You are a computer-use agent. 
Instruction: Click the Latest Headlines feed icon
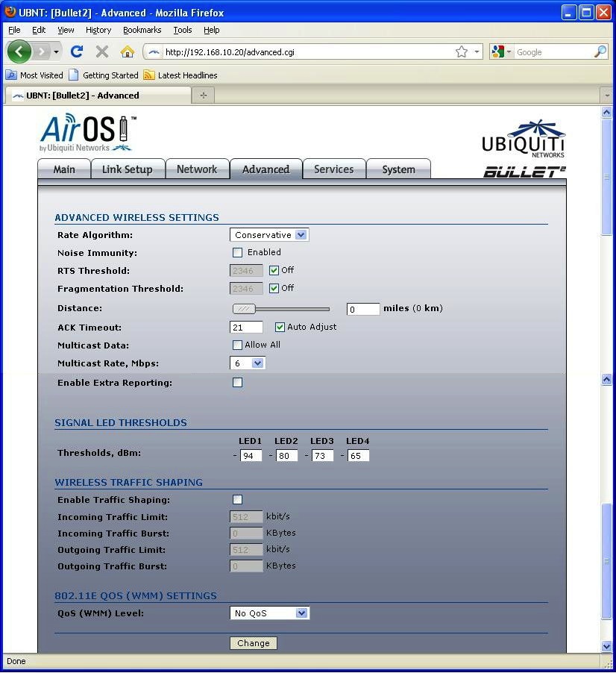pos(149,75)
